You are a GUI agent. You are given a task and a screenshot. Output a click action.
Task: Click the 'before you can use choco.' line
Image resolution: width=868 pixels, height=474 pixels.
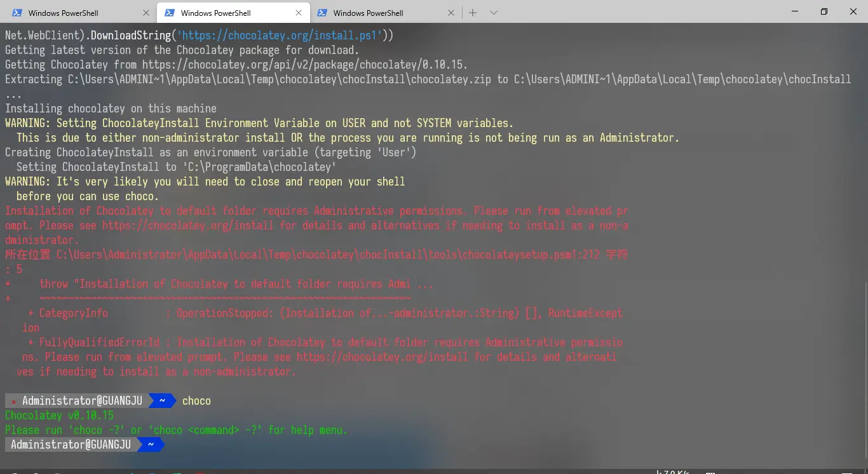coord(88,196)
